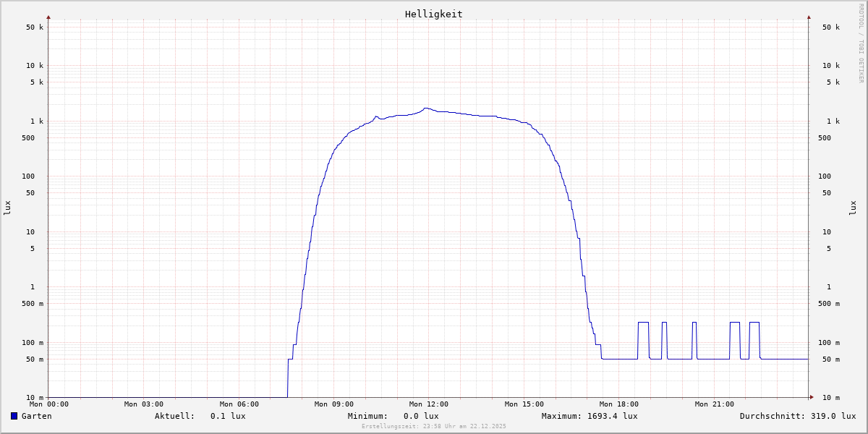Click the Helligkeit chart title
The height and width of the screenshot is (434, 868).
click(433, 14)
